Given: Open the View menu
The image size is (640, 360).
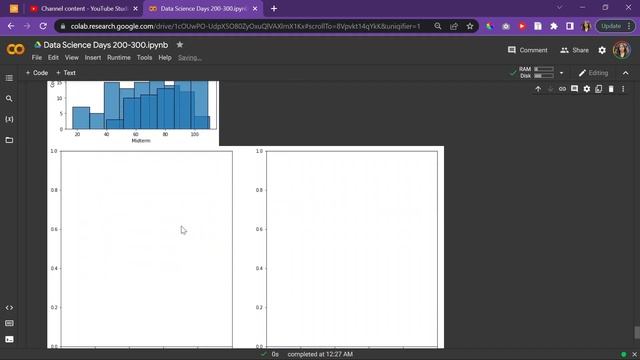Looking at the screenshot, I should click(x=71, y=58).
